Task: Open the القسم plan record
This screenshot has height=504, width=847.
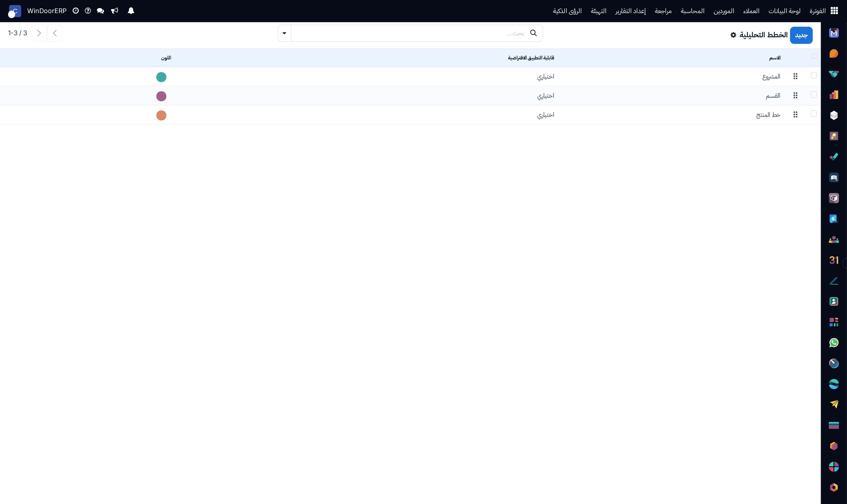Action: tap(773, 96)
